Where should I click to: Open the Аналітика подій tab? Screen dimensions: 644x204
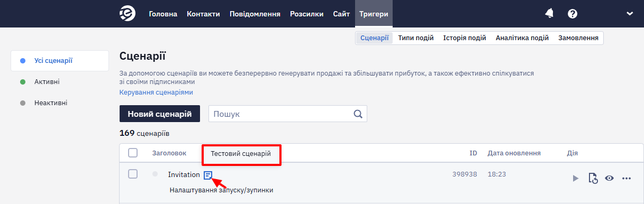tap(522, 38)
